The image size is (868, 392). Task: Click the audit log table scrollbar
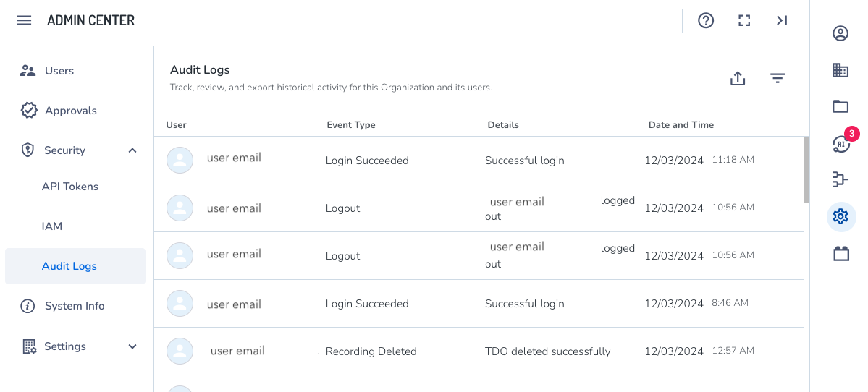(x=806, y=170)
